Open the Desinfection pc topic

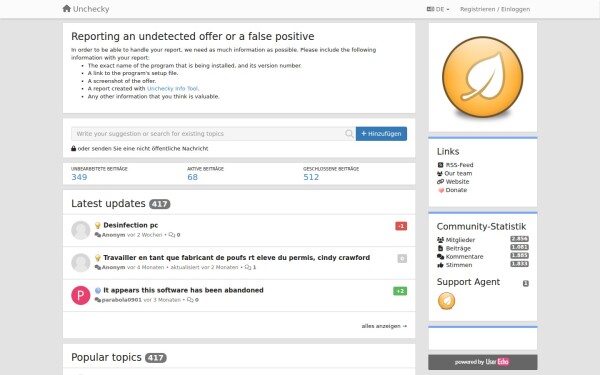point(130,225)
